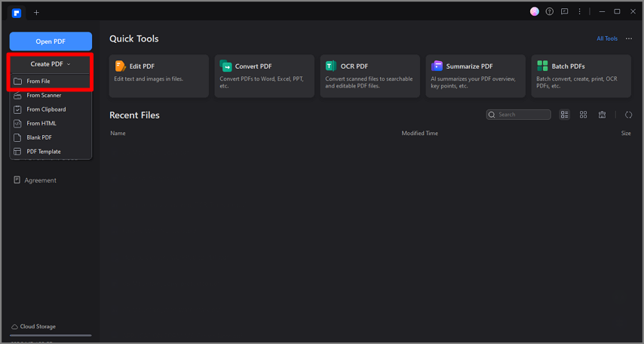Open the Batch PDFs quick tool

click(x=581, y=76)
